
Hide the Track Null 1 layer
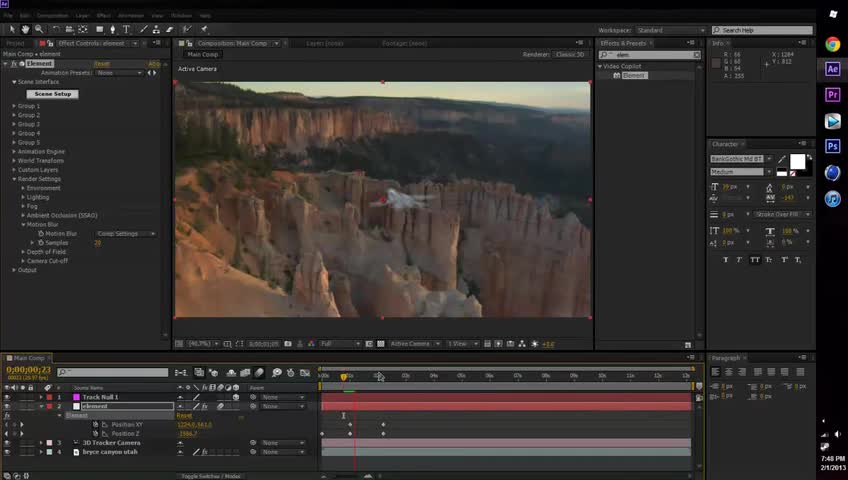6,397
